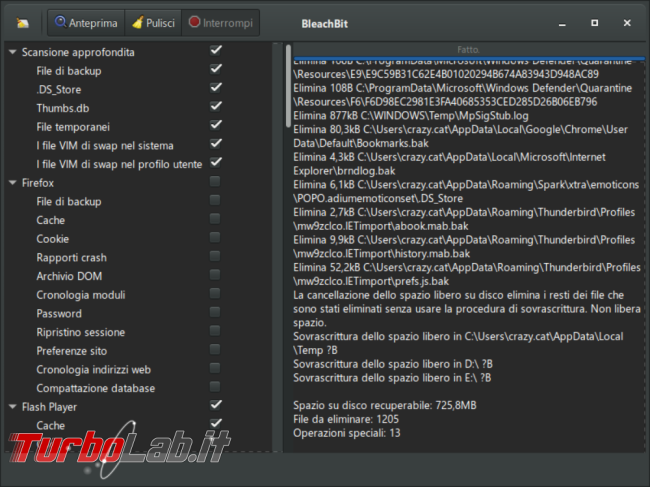Viewport: 650px width, 487px height.
Task: Click Spazio su disco recuperabile: 725,8MB
Action: 385,405
